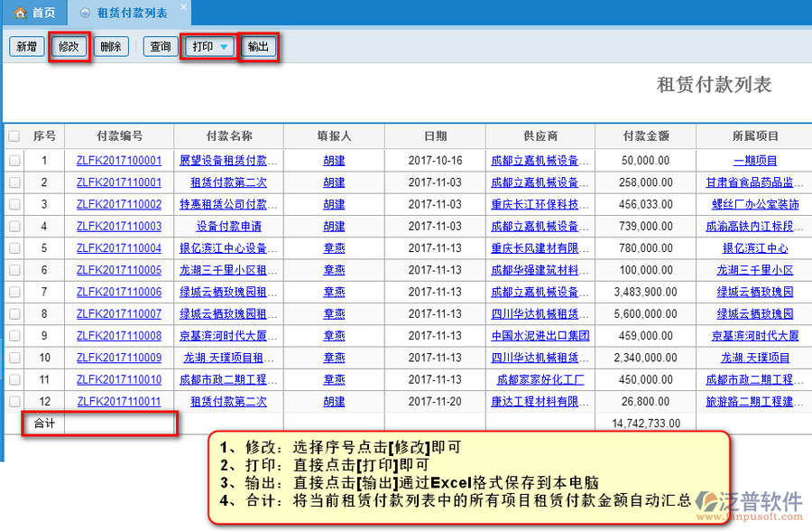Open supplier link 中国水泥进出口集团

[540, 336]
